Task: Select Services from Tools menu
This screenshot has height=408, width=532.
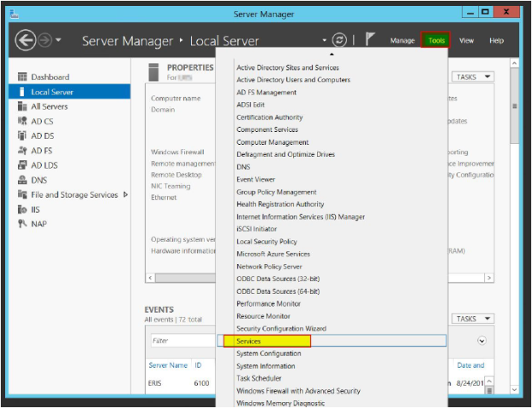Action: tap(249, 342)
